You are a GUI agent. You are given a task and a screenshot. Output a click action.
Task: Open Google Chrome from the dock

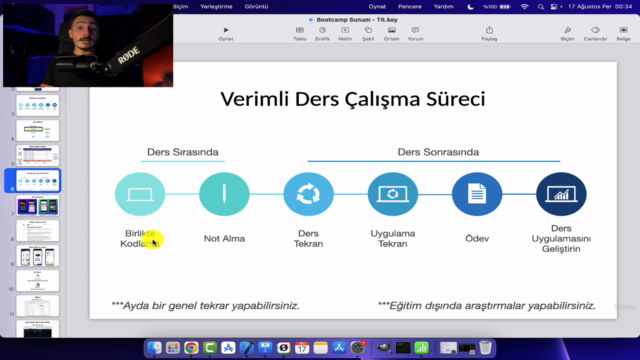[x=191, y=348]
